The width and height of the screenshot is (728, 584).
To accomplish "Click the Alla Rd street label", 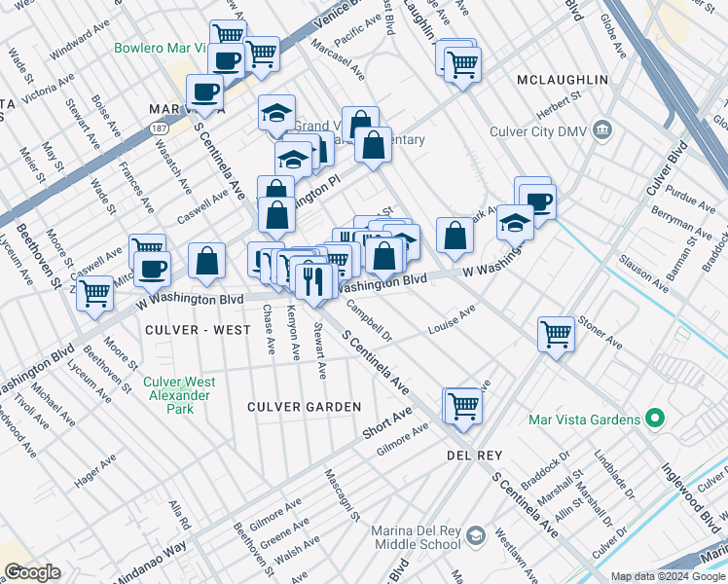I will (180, 515).
